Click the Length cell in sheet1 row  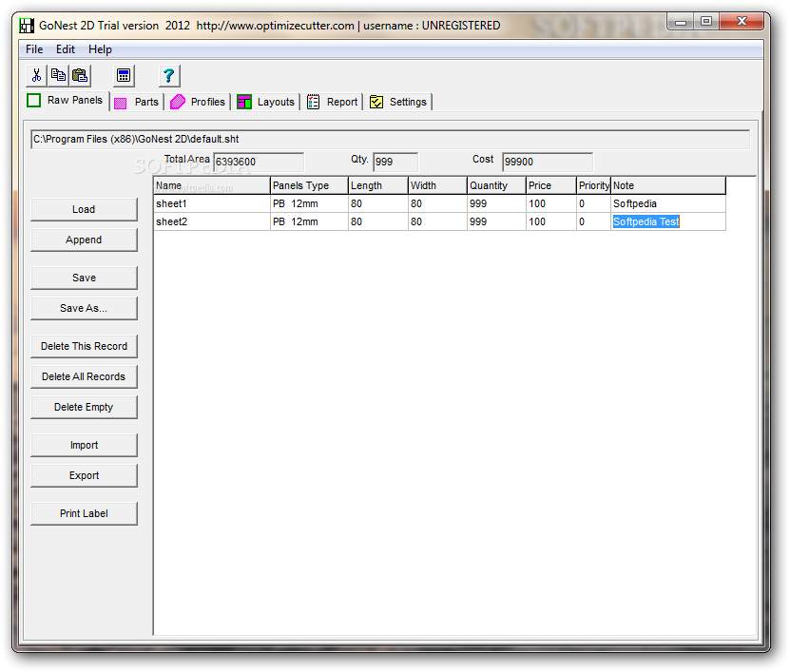(x=377, y=204)
